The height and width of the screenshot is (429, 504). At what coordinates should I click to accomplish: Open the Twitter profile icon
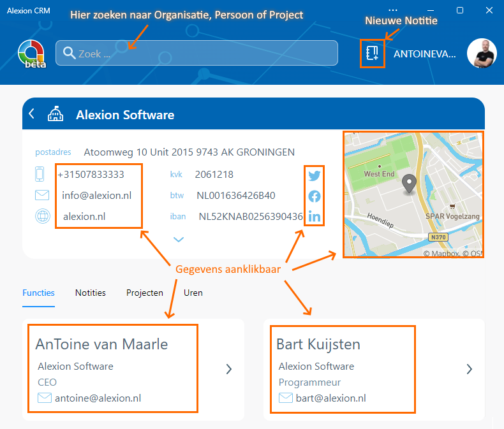[315, 176]
